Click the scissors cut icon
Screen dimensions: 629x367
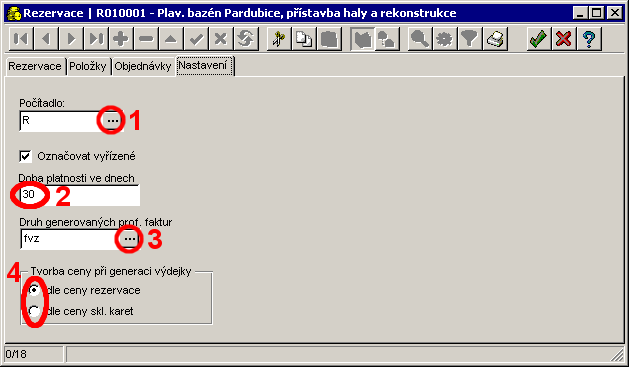[279, 39]
